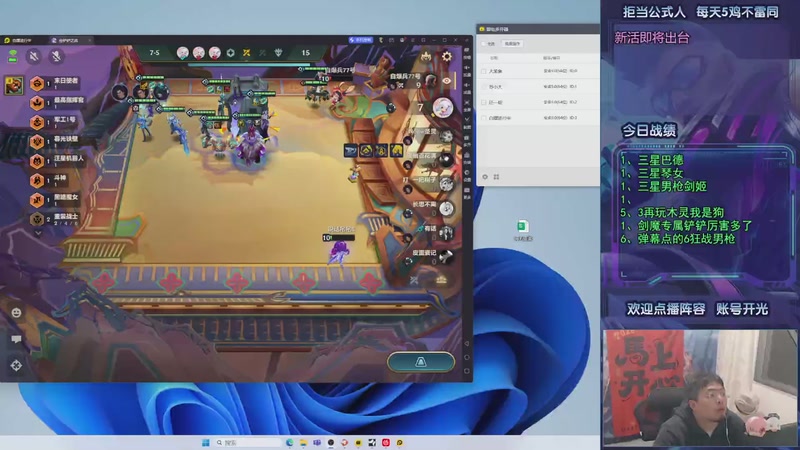Viewport: 800px width, 450px height.
Task: Click the battle progress timer bar
Action: coord(250,65)
